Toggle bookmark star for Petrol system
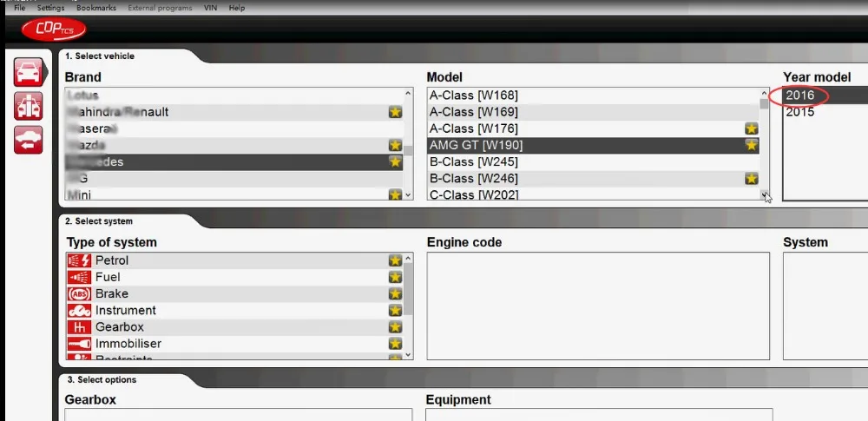 click(x=395, y=260)
